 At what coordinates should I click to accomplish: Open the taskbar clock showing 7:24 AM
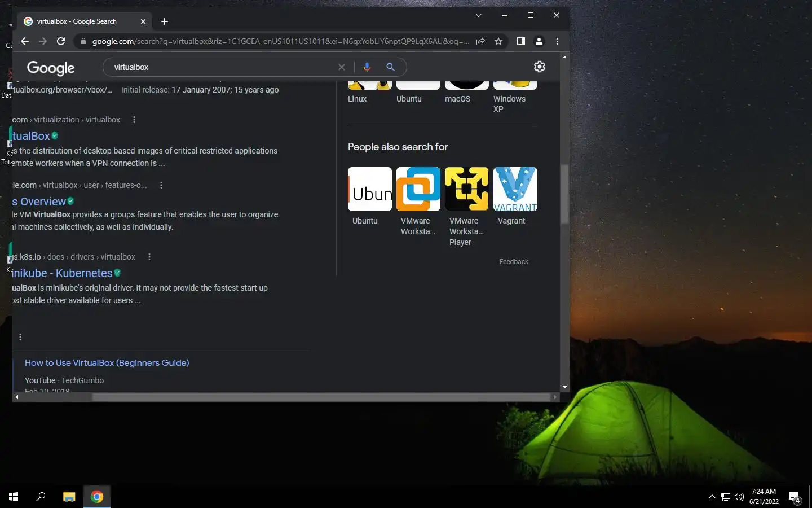pyautogui.click(x=764, y=496)
